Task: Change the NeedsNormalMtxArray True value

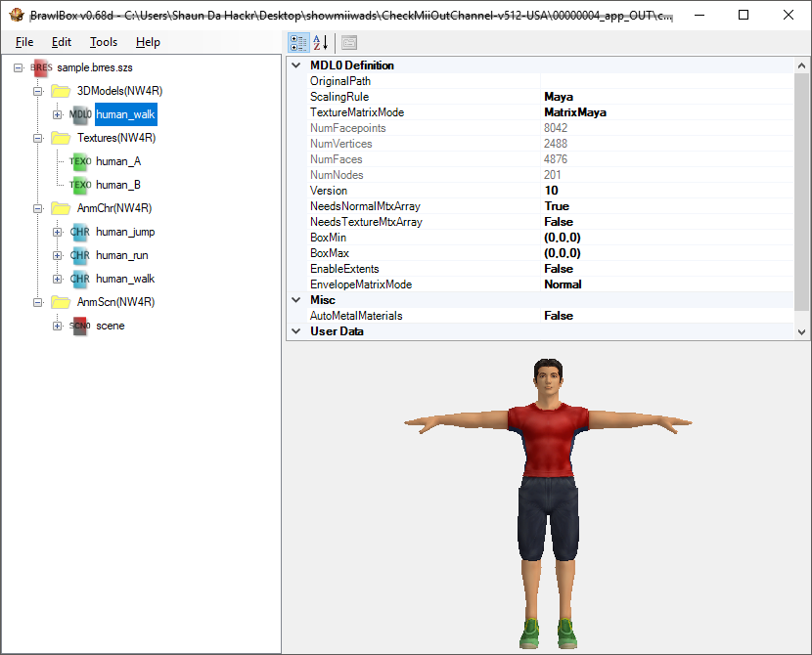Action: point(667,206)
